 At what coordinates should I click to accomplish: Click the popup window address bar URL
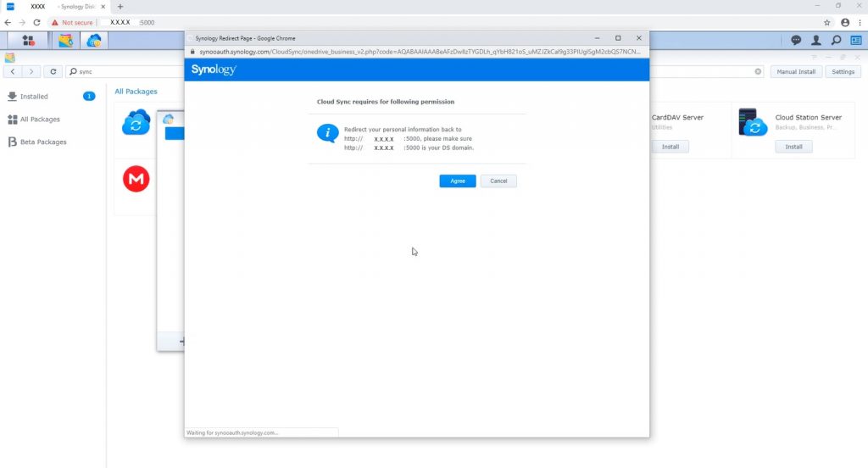420,52
